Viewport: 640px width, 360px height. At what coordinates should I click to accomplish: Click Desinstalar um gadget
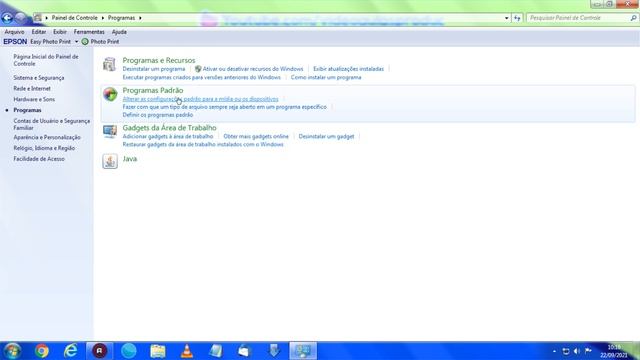[x=327, y=136]
